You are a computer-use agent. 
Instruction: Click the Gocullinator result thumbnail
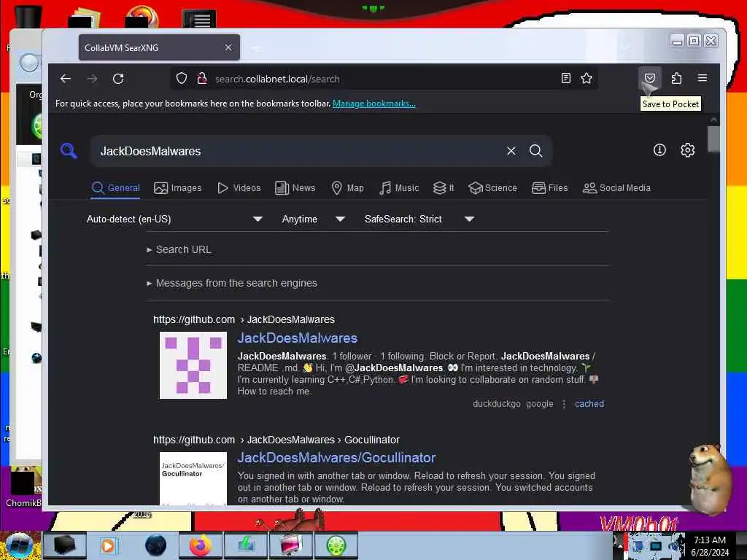[193, 478]
